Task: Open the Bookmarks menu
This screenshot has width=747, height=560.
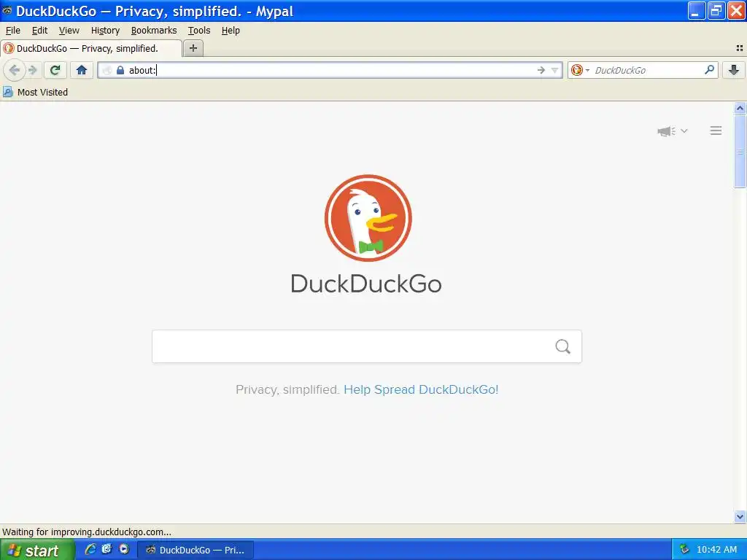Action: coord(154,31)
